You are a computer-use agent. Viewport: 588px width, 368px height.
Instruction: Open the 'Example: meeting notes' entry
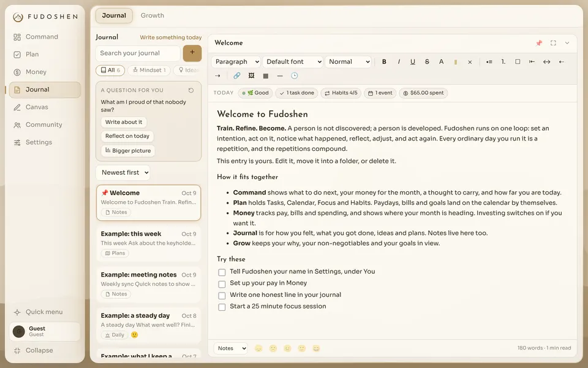point(148,283)
